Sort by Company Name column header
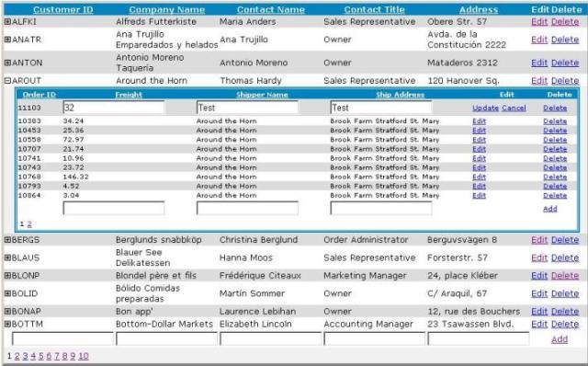This screenshot has width=588, height=366. pyautogui.click(x=167, y=10)
